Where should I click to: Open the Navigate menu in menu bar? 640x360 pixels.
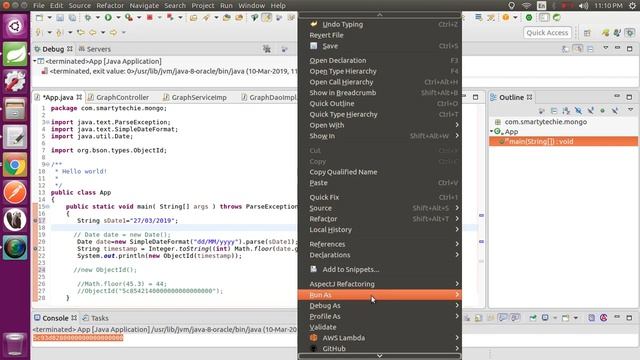(x=144, y=6)
